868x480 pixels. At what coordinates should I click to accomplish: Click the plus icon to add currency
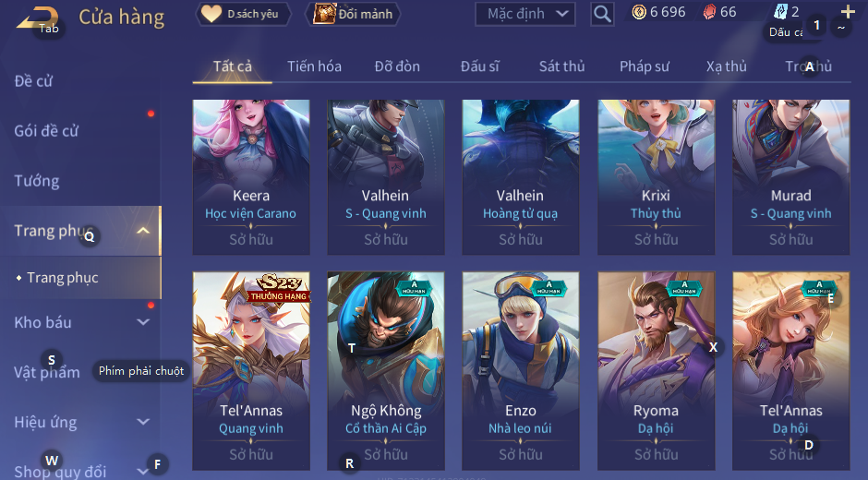(x=848, y=12)
